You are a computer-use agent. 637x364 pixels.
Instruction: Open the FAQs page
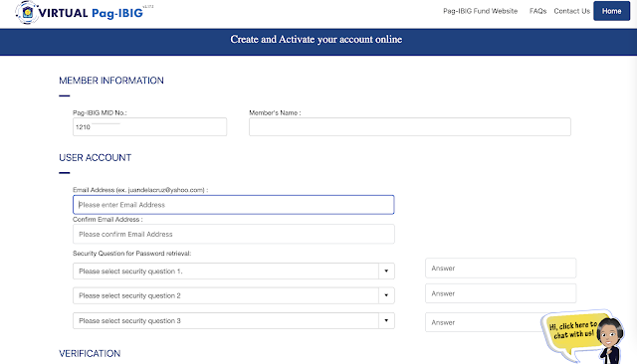click(537, 11)
